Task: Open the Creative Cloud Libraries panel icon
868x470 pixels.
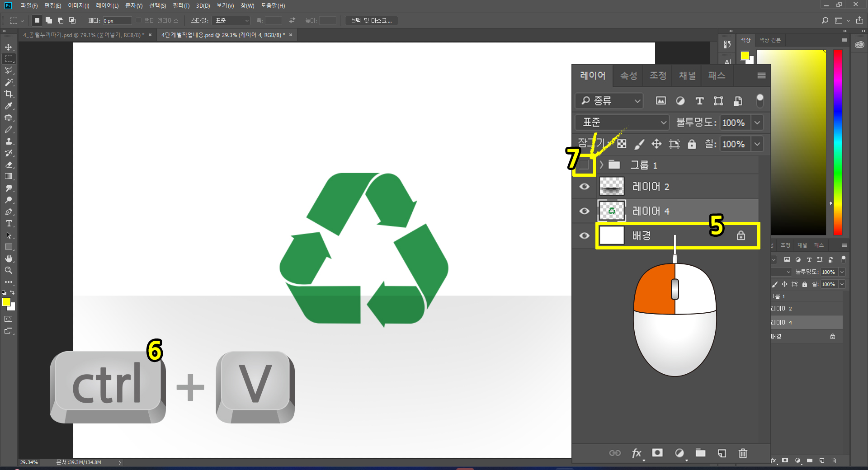Action: (859, 44)
